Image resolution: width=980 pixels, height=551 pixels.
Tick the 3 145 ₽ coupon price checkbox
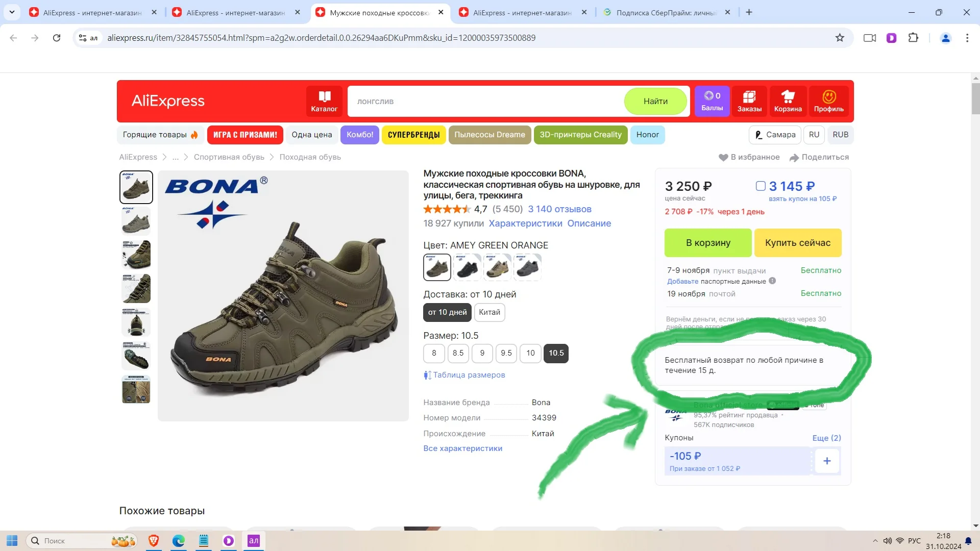tap(761, 186)
